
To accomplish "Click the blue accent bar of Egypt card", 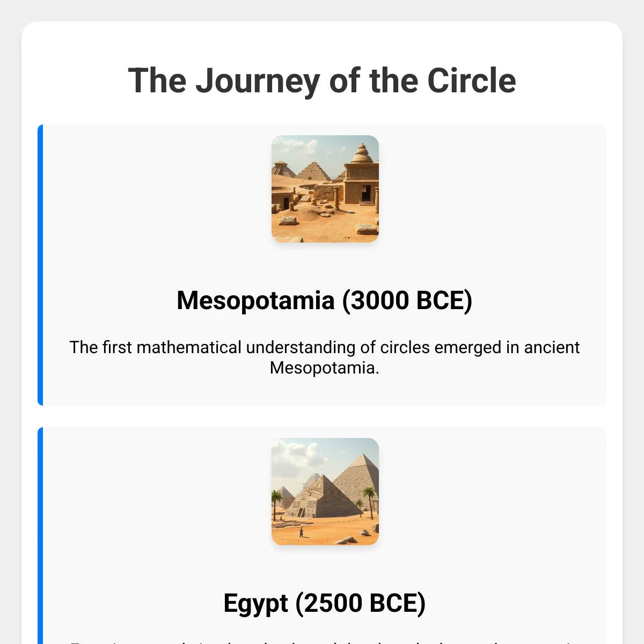I will point(40,537).
